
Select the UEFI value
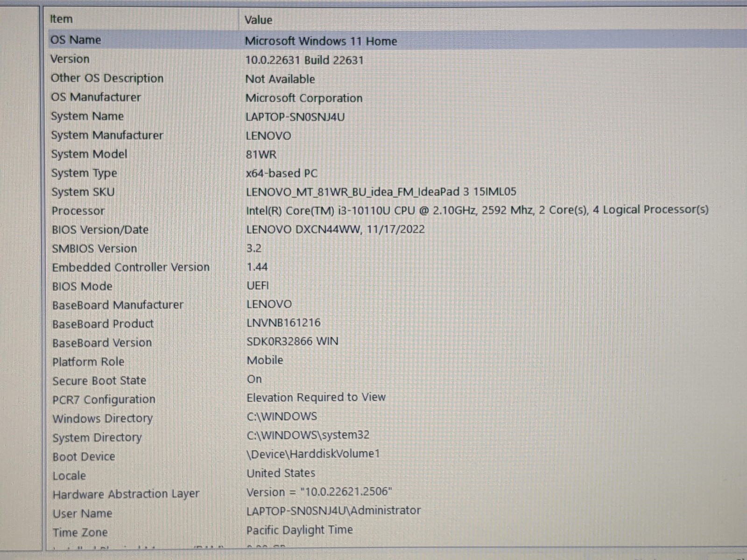pyautogui.click(x=258, y=285)
